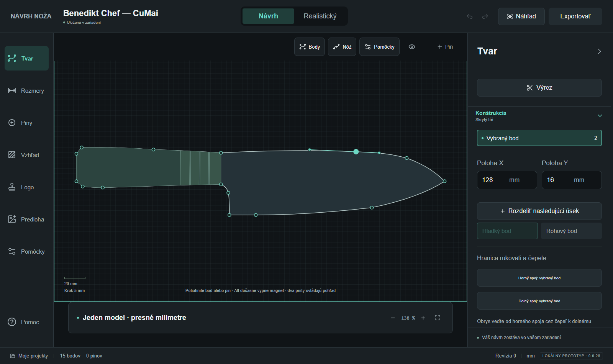Screen dimensions: 613x364
Task: Click the Exportovať button
Action: (575, 16)
